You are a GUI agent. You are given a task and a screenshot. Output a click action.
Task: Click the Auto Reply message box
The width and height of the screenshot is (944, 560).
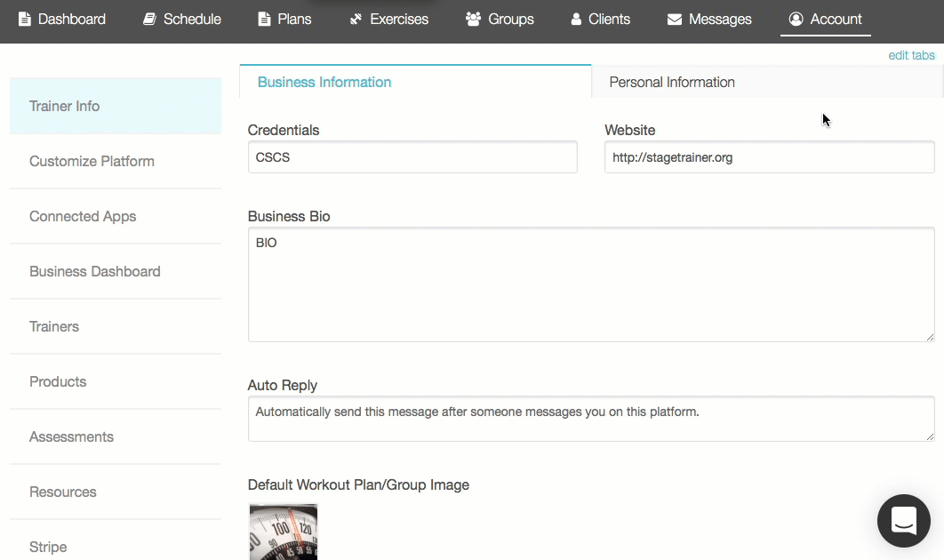590,419
